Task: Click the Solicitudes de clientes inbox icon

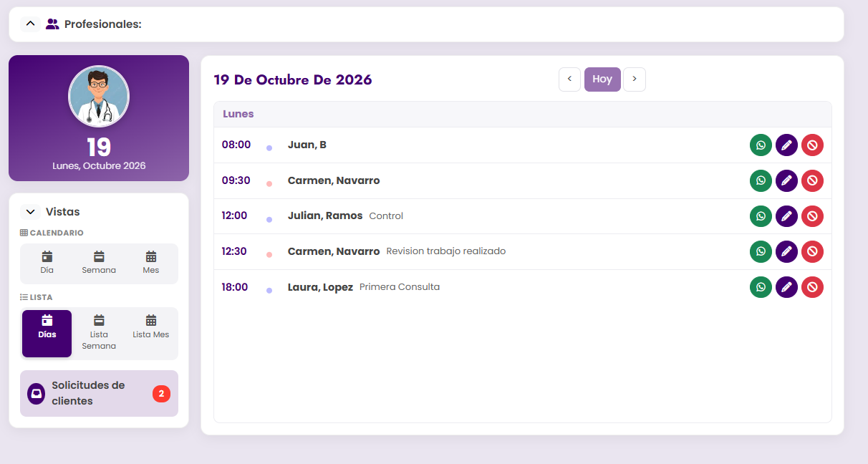Action: pyautogui.click(x=36, y=394)
